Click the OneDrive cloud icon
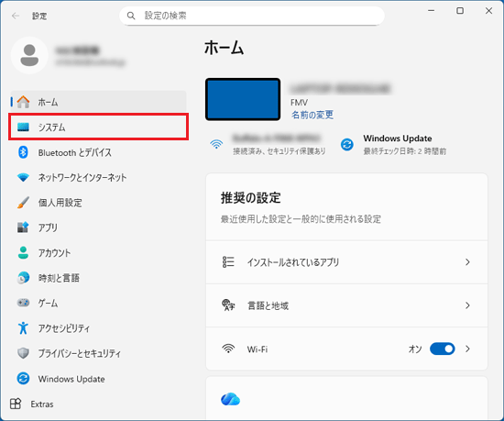This screenshot has width=504, height=421. click(230, 399)
